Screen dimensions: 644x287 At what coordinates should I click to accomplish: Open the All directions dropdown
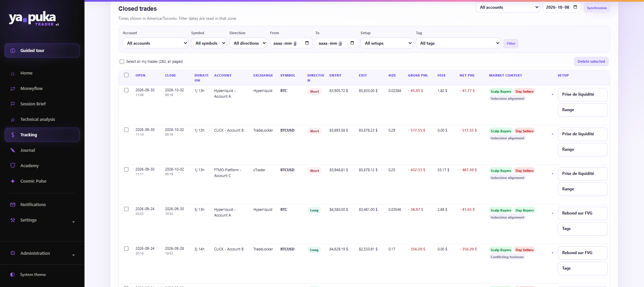coord(248,43)
